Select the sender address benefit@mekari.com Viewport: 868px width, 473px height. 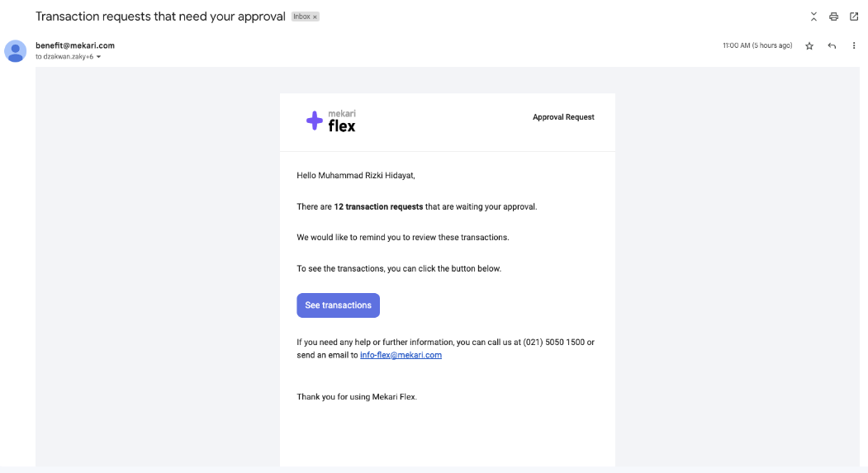pos(75,45)
